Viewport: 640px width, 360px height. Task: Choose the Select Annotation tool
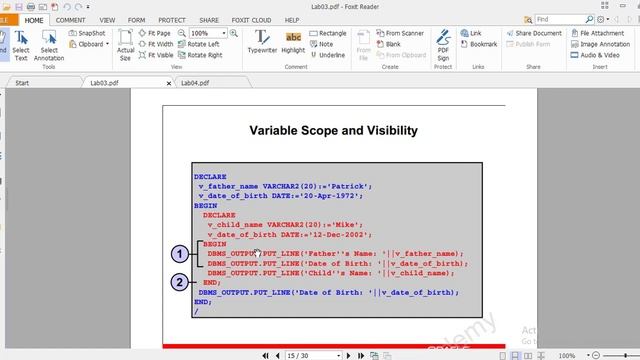(49, 45)
